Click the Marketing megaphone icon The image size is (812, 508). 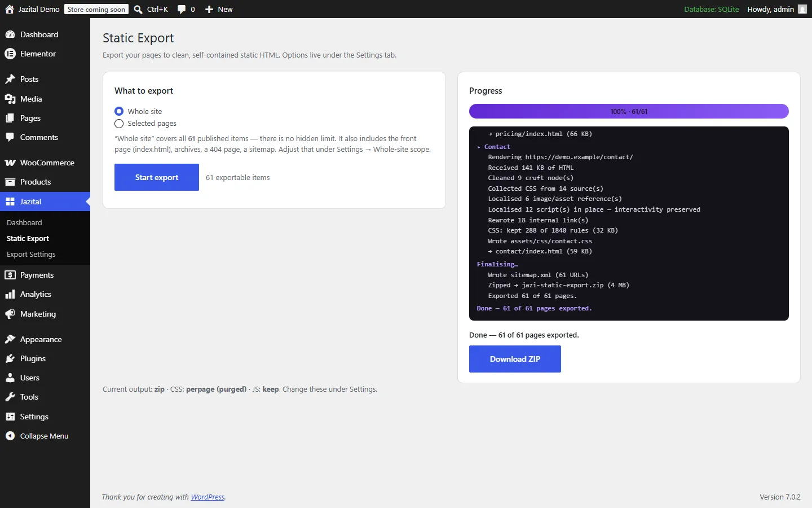point(10,314)
